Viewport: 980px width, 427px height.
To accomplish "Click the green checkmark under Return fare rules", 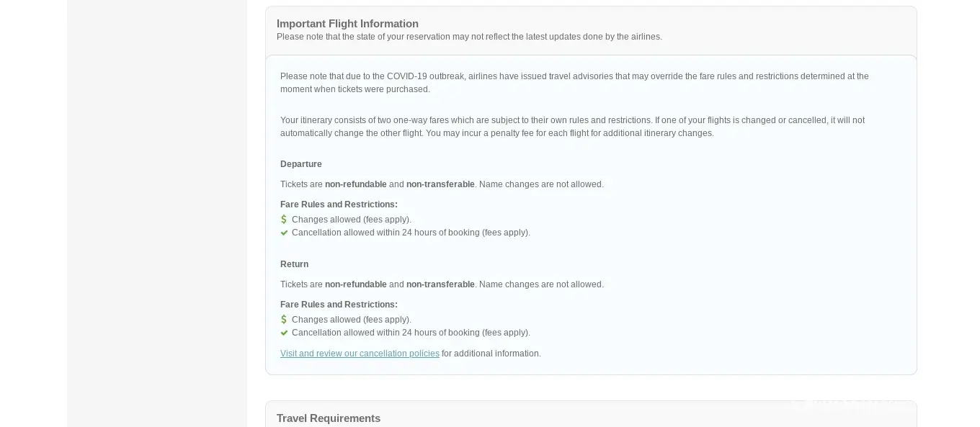I will click(x=284, y=333).
